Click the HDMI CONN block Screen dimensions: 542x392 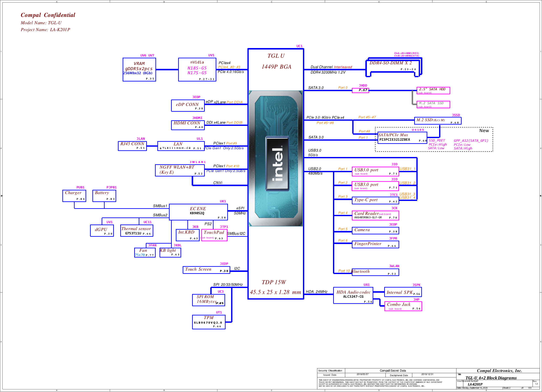[x=188, y=125]
